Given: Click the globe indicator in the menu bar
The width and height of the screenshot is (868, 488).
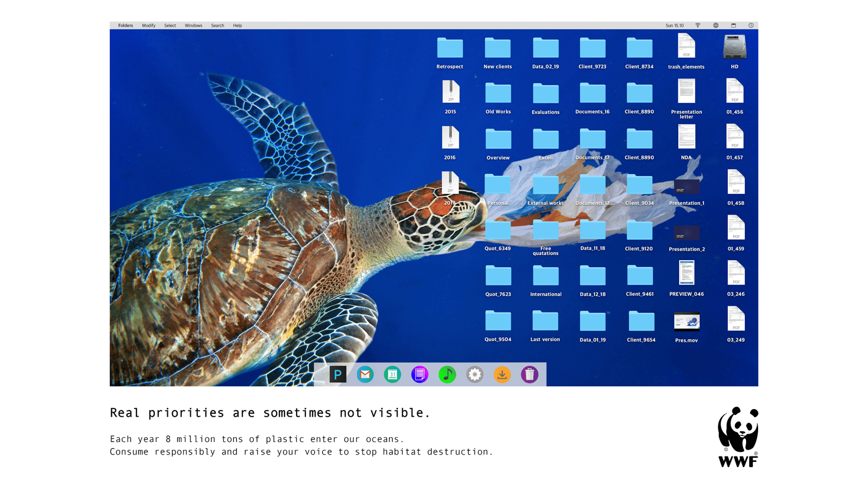Looking at the screenshot, I should click(715, 25).
